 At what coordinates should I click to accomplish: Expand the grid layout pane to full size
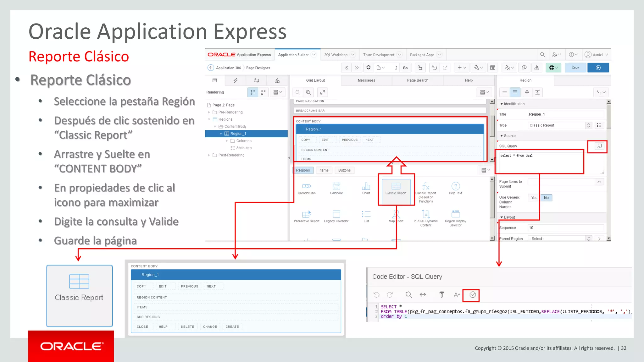coord(323,92)
